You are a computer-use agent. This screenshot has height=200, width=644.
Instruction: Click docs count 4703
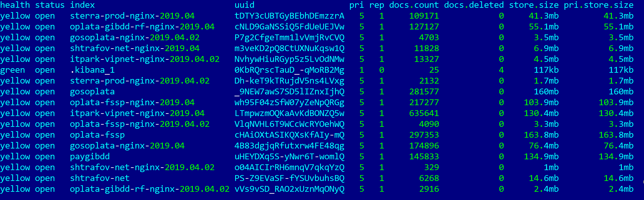tap(429, 38)
